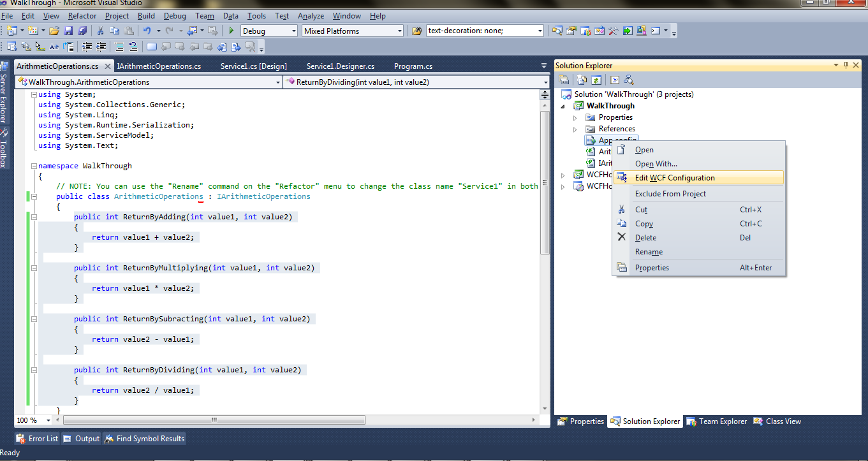Viewport: 868px width, 461px height.
Task: Select Open With... in the context menu
Action: click(x=698, y=164)
